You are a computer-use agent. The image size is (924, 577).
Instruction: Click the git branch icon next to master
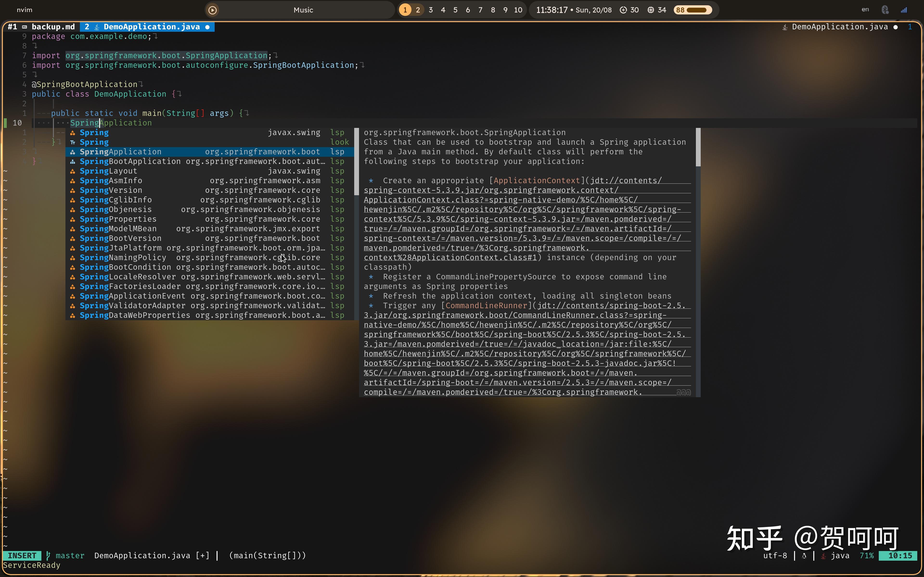click(48, 555)
